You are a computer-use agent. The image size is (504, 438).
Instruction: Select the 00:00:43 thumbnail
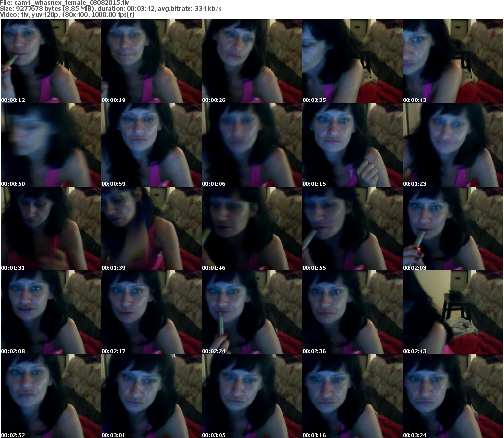click(453, 61)
